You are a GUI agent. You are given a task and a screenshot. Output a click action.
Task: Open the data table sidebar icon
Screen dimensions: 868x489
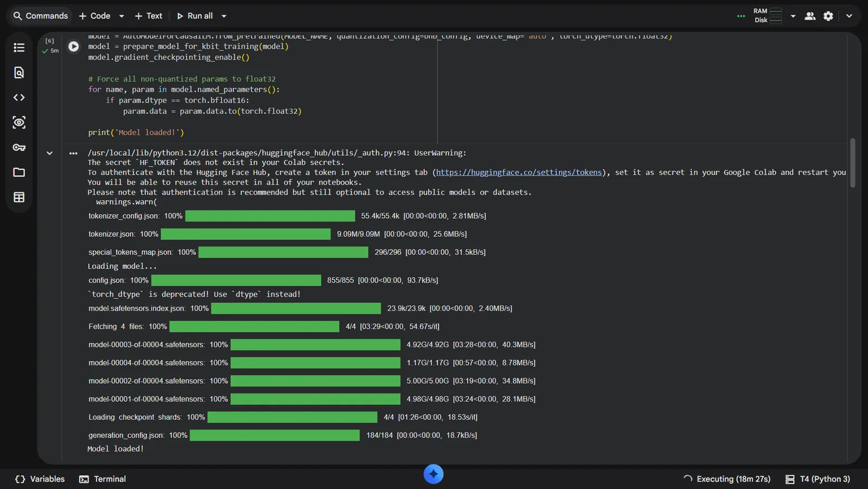click(19, 198)
